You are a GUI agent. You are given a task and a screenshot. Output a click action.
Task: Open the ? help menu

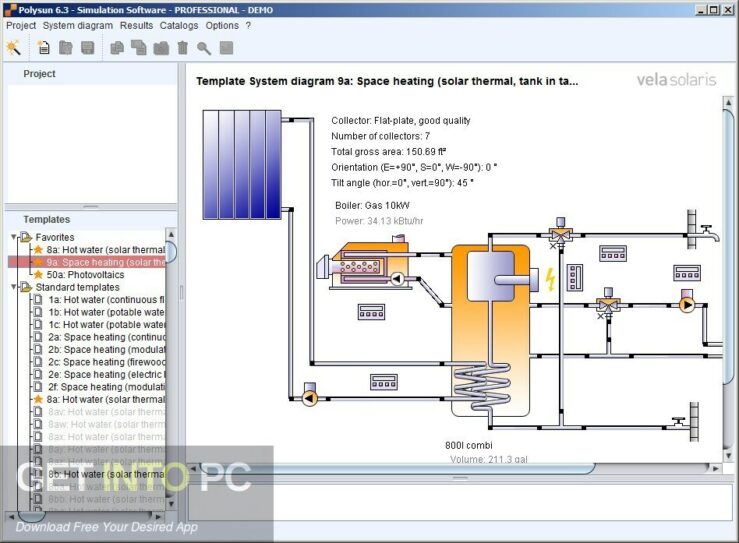coord(248,25)
